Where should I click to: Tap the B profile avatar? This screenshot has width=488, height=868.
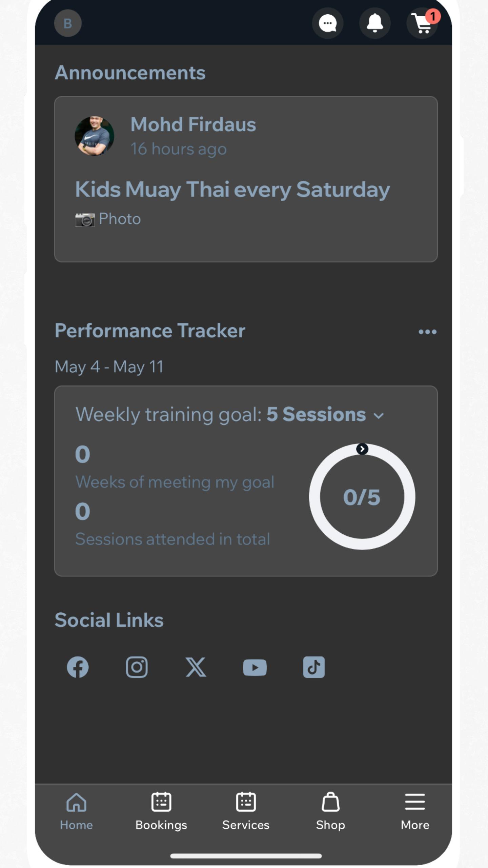(68, 23)
